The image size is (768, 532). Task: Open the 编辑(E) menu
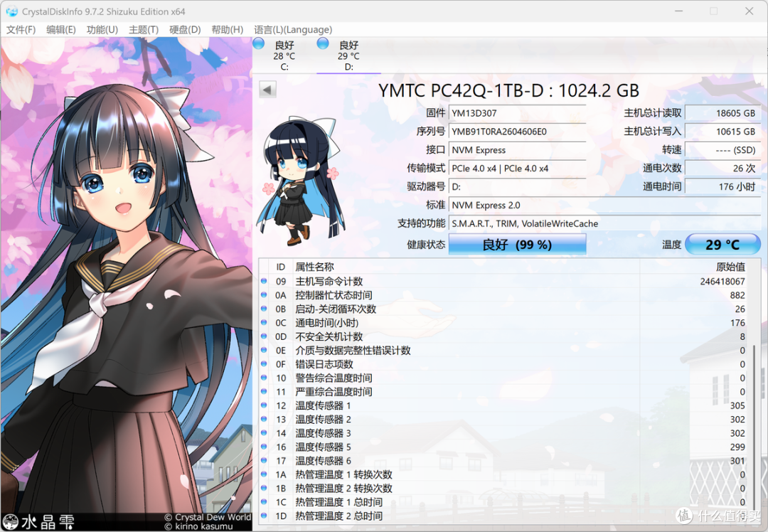click(60, 29)
